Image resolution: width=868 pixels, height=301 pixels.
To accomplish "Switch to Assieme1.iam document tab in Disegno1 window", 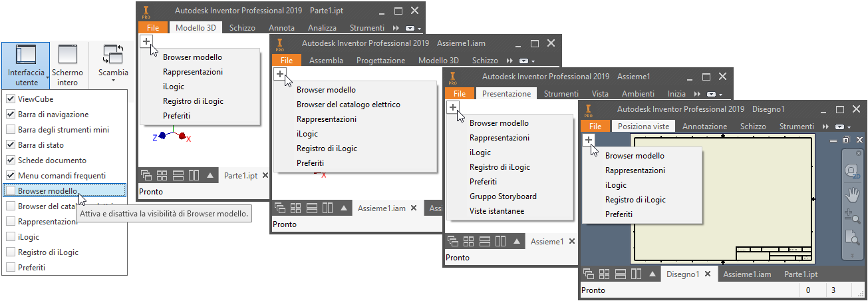I will [x=747, y=274].
